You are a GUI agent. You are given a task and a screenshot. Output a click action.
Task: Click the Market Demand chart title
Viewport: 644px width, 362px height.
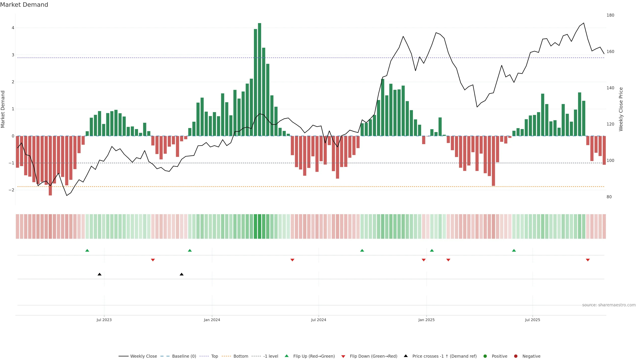coord(24,5)
